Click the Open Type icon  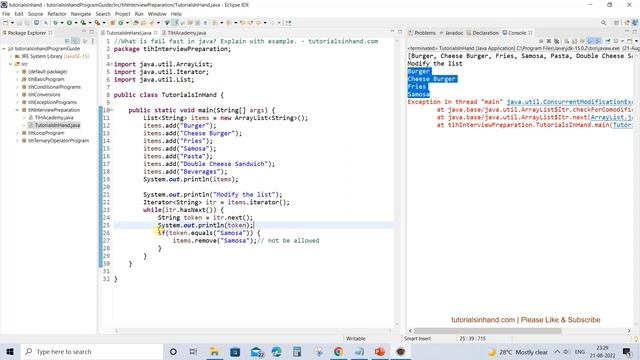point(136,22)
